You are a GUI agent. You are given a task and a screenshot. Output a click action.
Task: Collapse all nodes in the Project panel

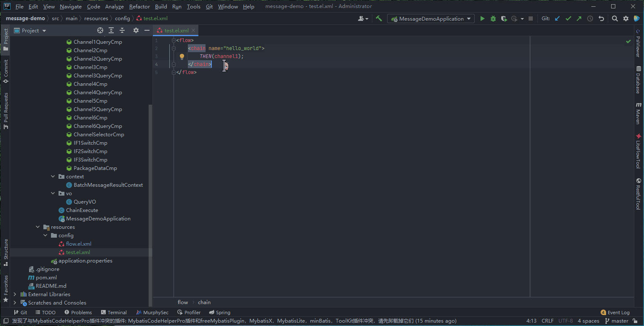click(x=122, y=30)
